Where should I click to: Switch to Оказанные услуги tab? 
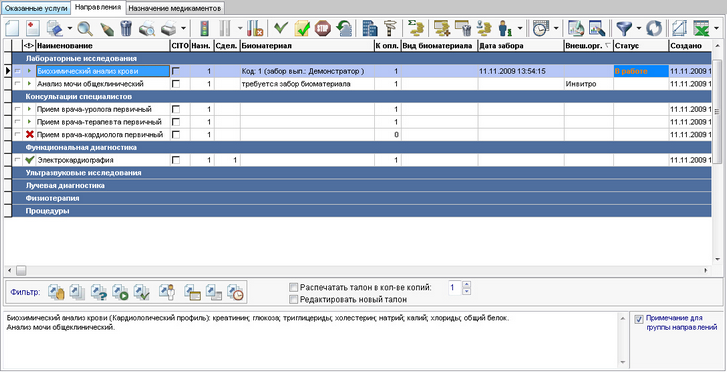(36, 8)
